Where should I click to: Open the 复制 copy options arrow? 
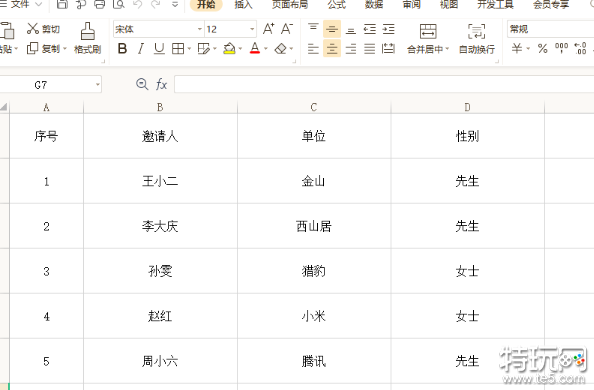tap(65, 49)
